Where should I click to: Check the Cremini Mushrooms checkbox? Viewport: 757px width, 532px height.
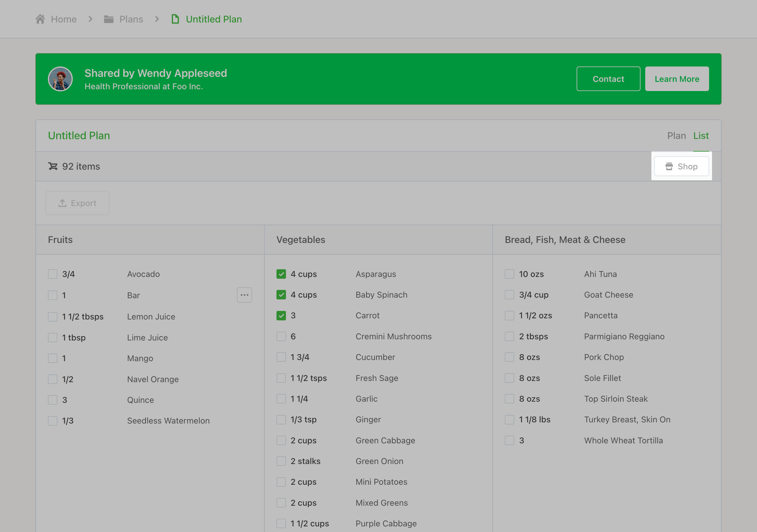[x=281, y=336]
